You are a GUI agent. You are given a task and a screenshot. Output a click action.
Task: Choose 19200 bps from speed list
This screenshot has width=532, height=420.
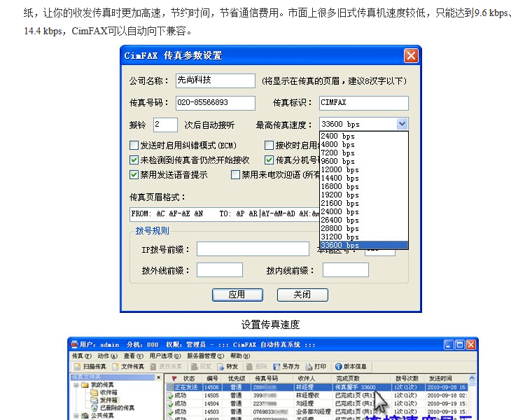(x=364, y=195)
